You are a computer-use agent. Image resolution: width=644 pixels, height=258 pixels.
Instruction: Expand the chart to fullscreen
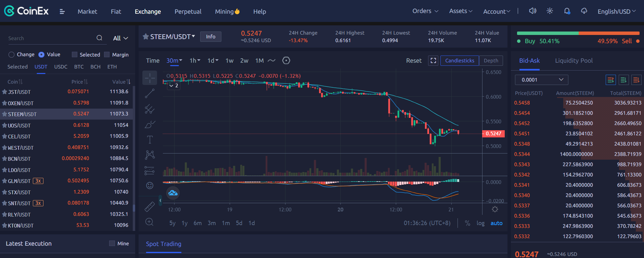tap(433, 61)
